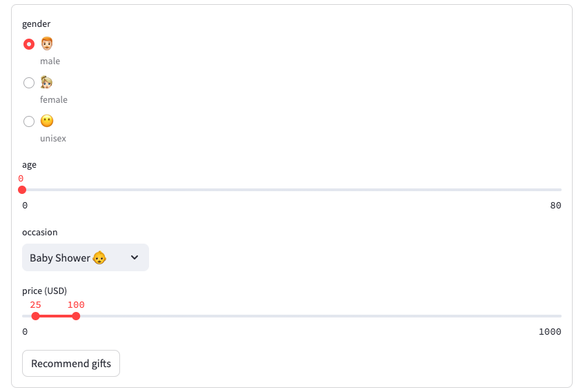The image size is (583, 392).
Task: Click the price minimum handle at 25
Action: tap(35, 316)
